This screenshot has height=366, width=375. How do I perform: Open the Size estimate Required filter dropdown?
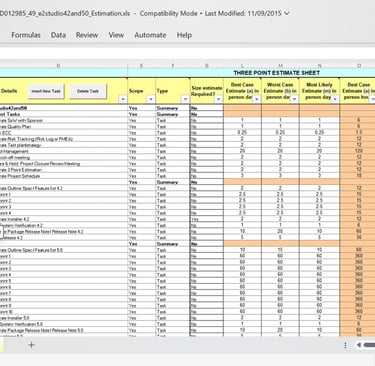(x=219, y=99)
